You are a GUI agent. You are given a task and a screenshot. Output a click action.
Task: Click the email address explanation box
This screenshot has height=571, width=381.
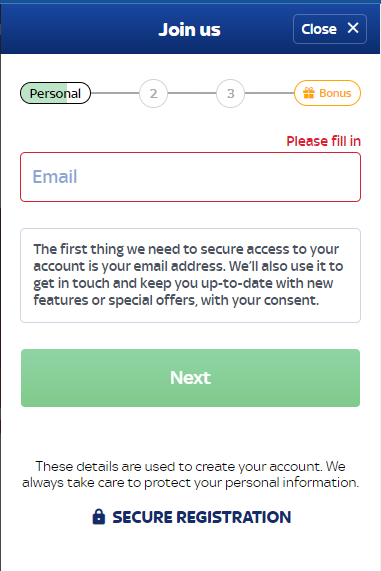[190, 275]
